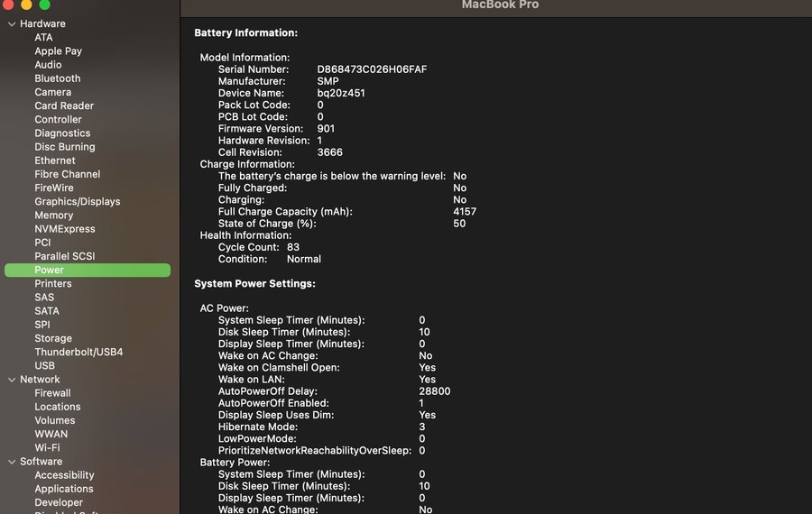This screenshot has height=514, width=812.
Task: Click the Battery Information heading
Action: (246, 32)
